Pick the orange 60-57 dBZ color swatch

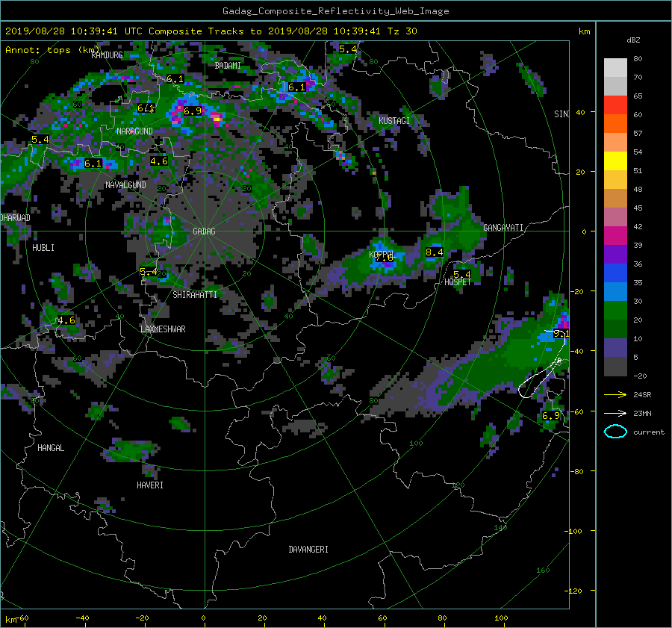click(615, 124)
